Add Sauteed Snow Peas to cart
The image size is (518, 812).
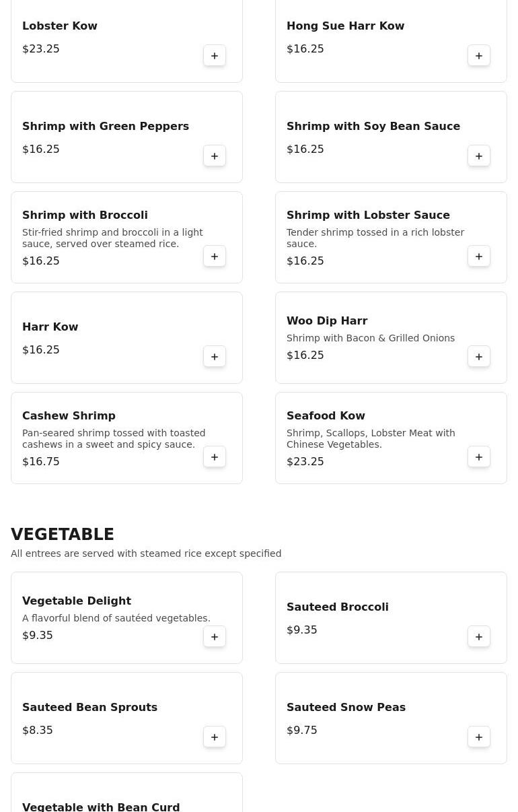coord(479,737)
